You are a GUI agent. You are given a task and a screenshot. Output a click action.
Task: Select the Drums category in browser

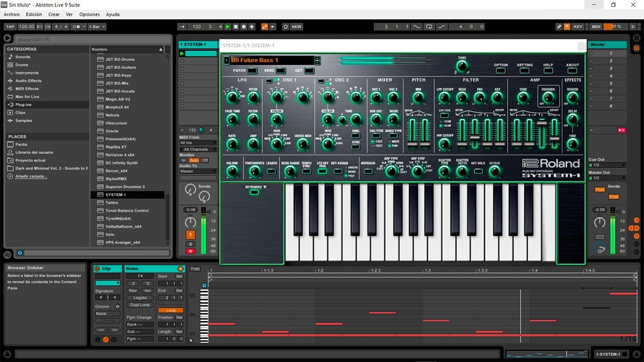pyautogui.click(x=22, y=65)
